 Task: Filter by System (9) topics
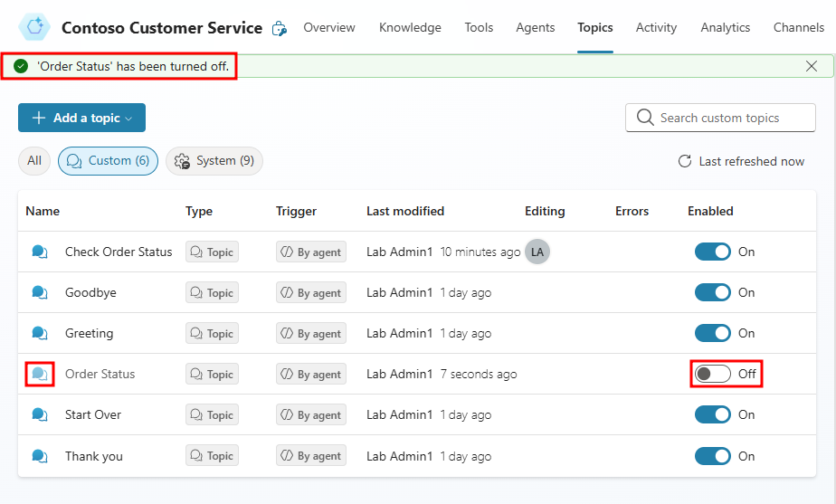214,160
